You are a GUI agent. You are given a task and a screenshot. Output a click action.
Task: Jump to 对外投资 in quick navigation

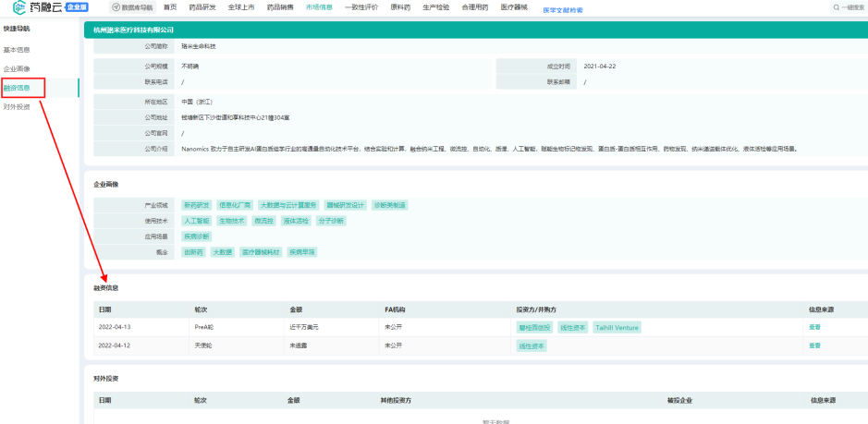(17, 107)
